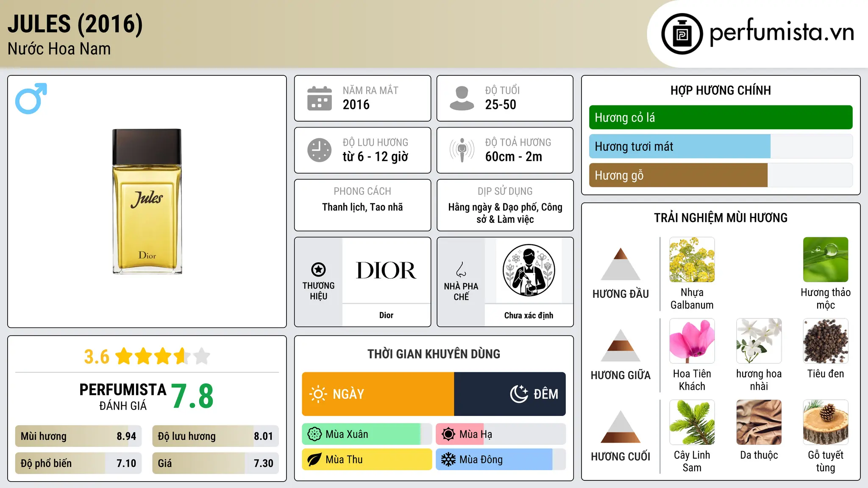Click the sun icon for Mùa Hạ
The height and width of the screenshot is (488, 868).
(448, 434)
